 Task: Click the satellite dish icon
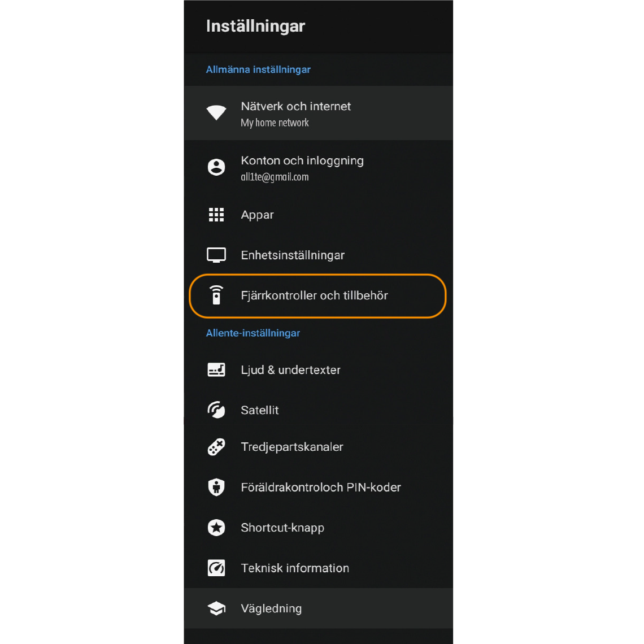pos(216,410)
